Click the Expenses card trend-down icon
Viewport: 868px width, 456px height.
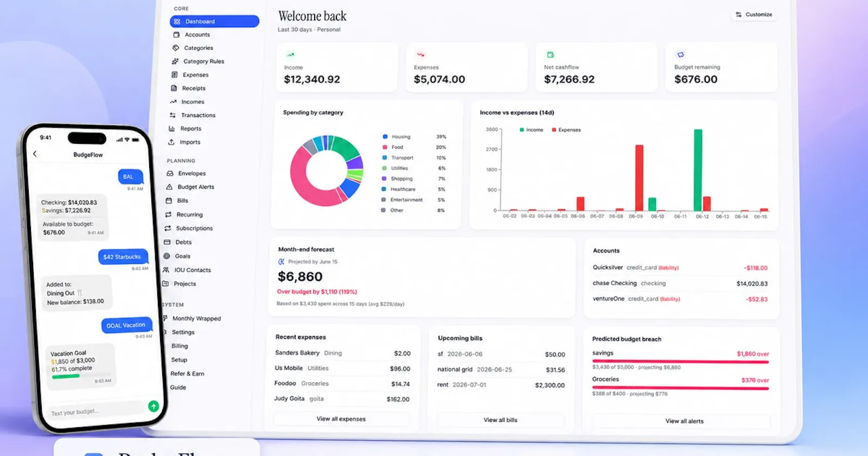pos(420,54)
